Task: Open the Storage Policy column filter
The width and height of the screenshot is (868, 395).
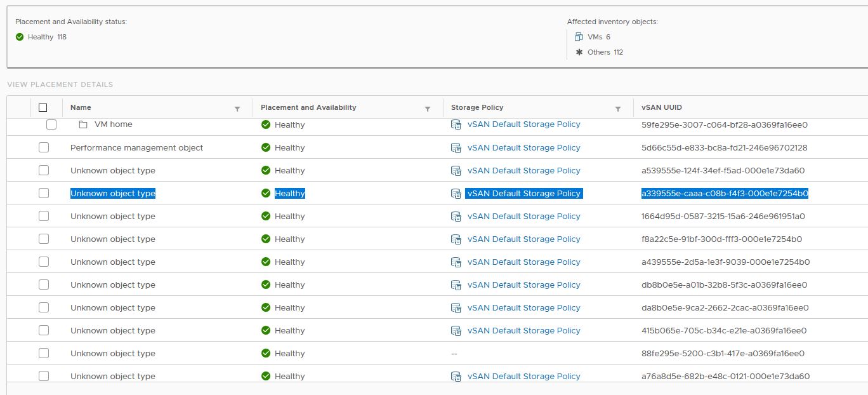Action: coord(618,109)
